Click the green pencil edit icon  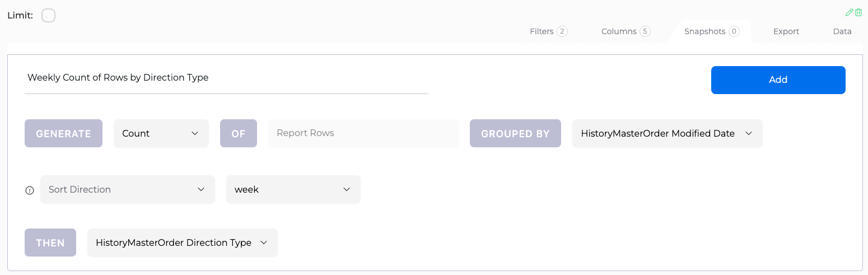(x=850, y=12)
